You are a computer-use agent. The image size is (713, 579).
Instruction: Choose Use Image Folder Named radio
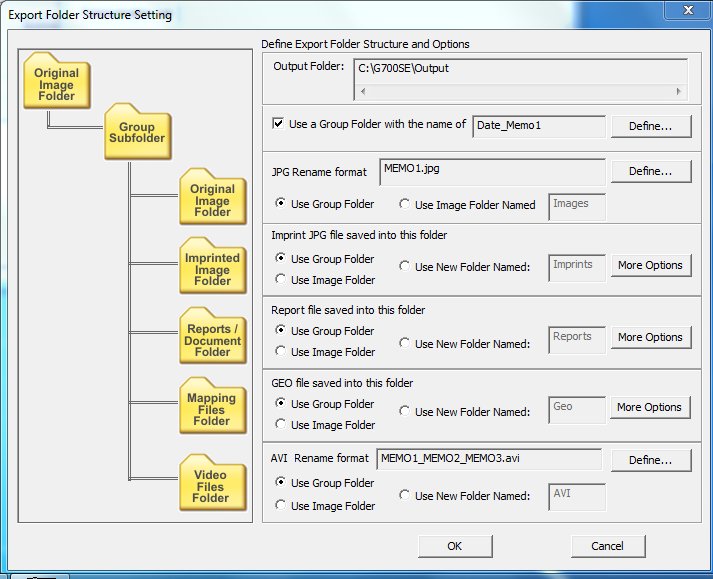(x=404, y=204)
